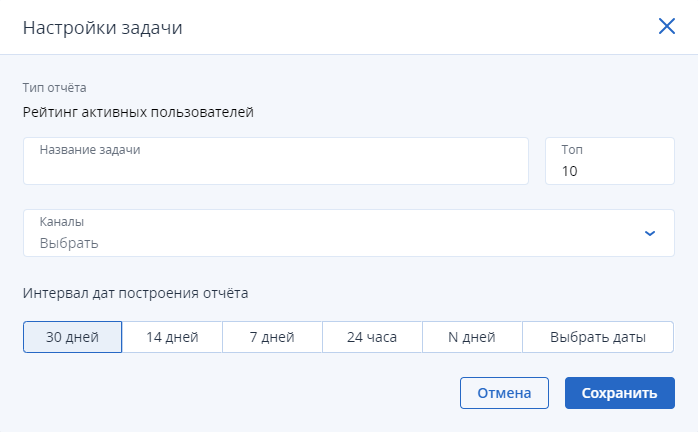Screen dimensions: 698x432
Task: Switch interval to 24 часа
Action: point(372,337)
